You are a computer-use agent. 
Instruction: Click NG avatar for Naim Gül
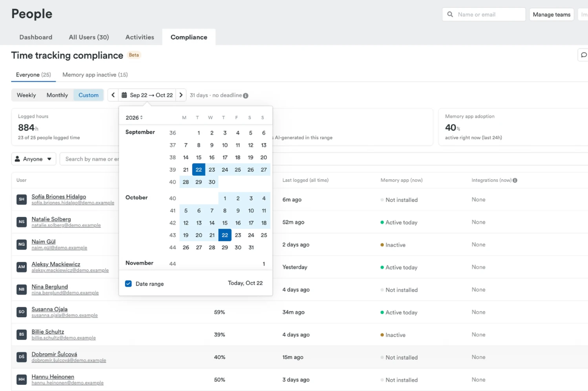(22, 244)
